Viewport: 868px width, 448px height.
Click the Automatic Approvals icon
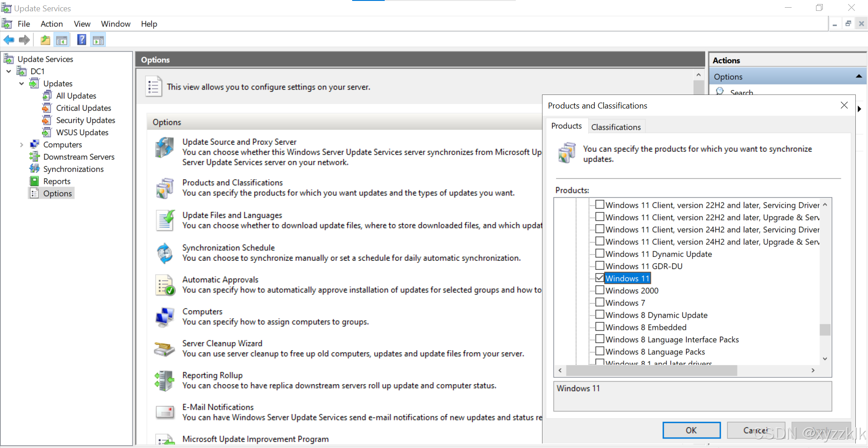coord(165,285)
